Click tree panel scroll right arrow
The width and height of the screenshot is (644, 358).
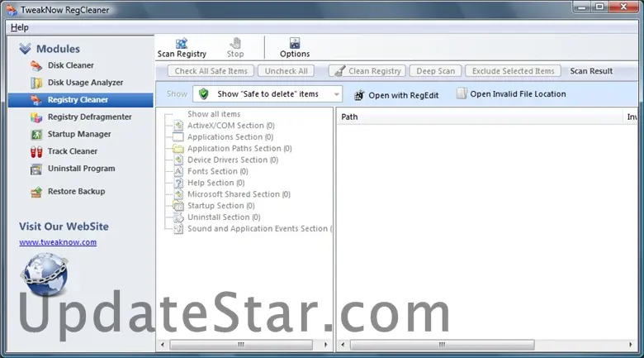point(325,345)
